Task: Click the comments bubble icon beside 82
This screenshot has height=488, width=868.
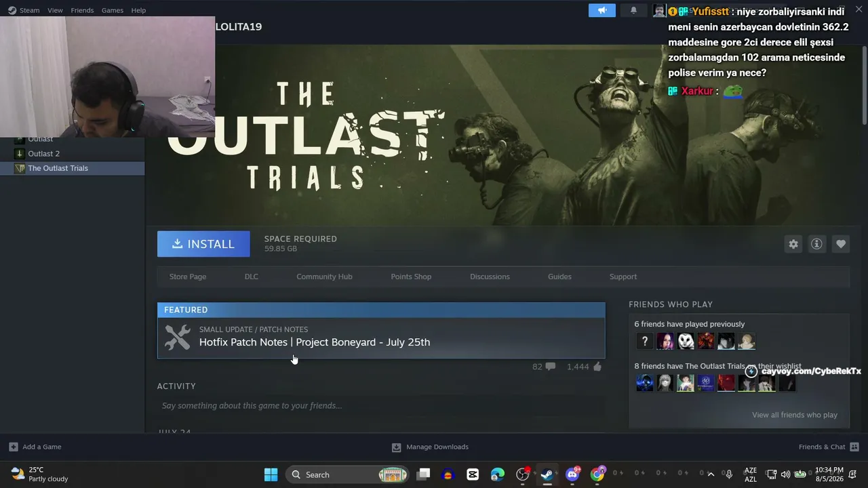Action: tap(551, 367)
